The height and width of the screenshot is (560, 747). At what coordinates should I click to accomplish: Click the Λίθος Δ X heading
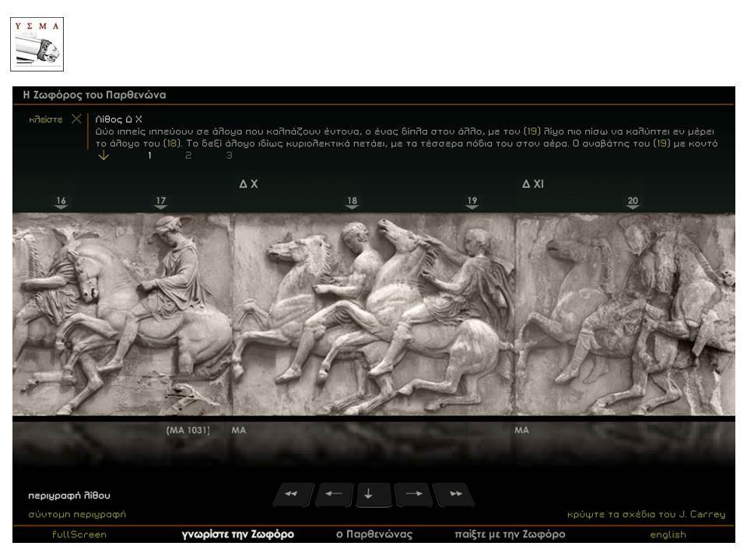point(118,119)
